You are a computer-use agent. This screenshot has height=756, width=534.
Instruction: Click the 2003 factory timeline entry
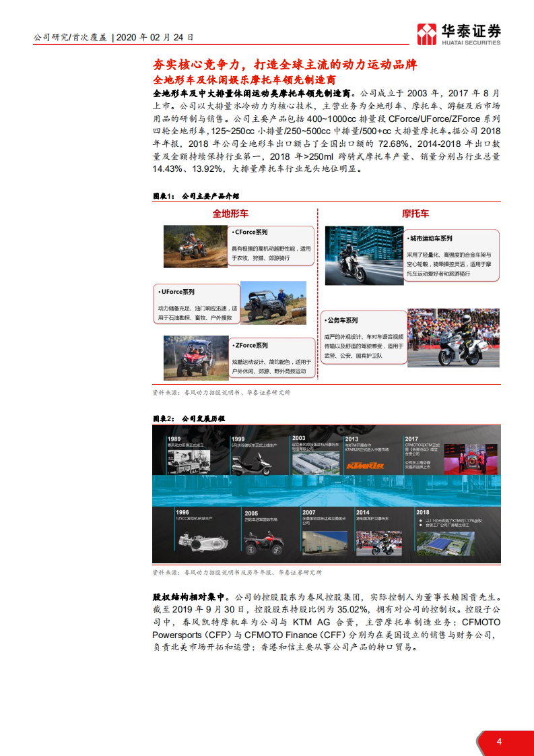[x=315, y=455]
